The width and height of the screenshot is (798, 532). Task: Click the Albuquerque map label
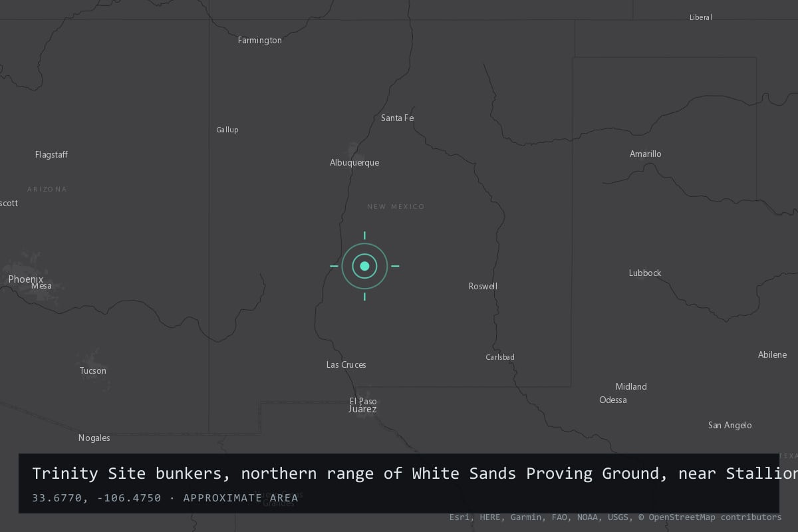354,163
